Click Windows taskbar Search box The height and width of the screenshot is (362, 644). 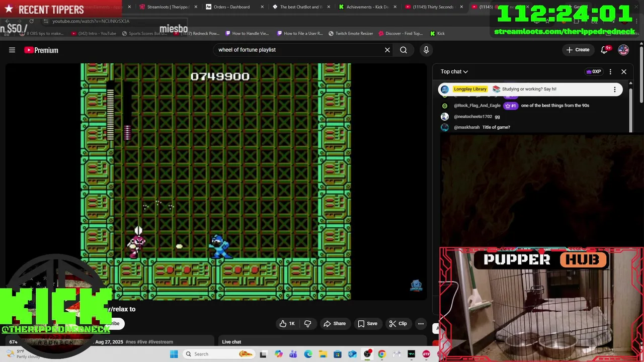click(218, 354)
